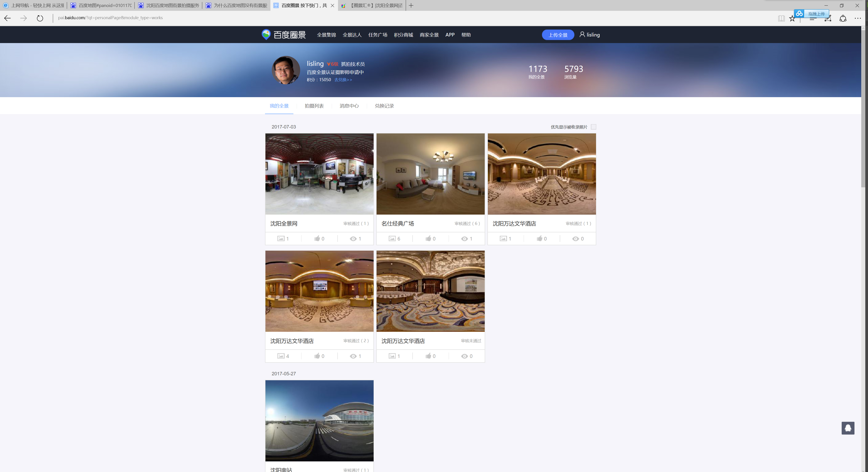The image size is (868, 472).
Task: Click the 拖拽上传 cloud upload widget
Action: pos(811,14)
